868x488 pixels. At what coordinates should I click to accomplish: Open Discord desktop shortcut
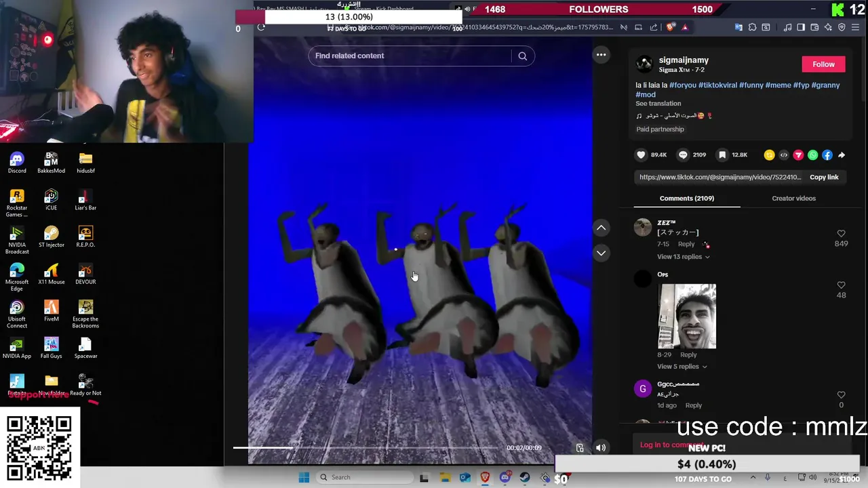(17, 163)
